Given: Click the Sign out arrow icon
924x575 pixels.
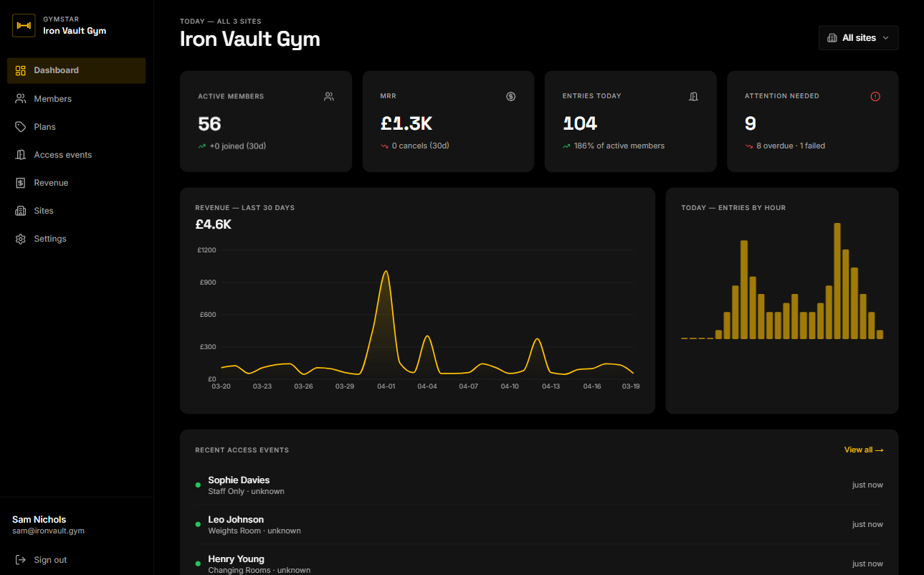Looking at the screenshot, I should click(x=22, y=559).
